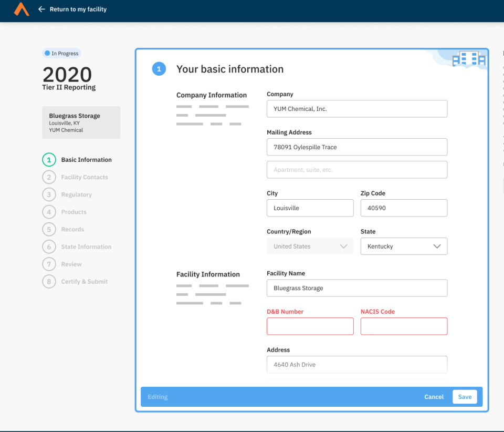Viewport: 504px width, 432px height.
Task: Click the empty D&B Number field
Action: point(310,326)
